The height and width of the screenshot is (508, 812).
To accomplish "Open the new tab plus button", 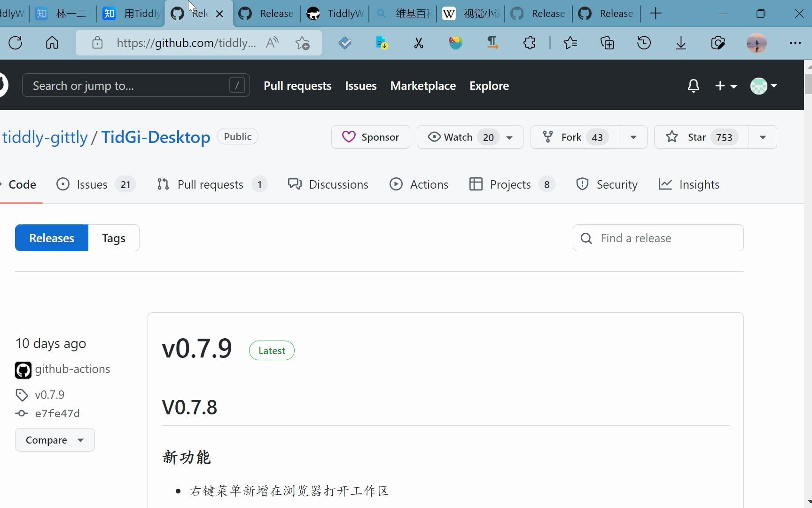I will pos(656,13).
